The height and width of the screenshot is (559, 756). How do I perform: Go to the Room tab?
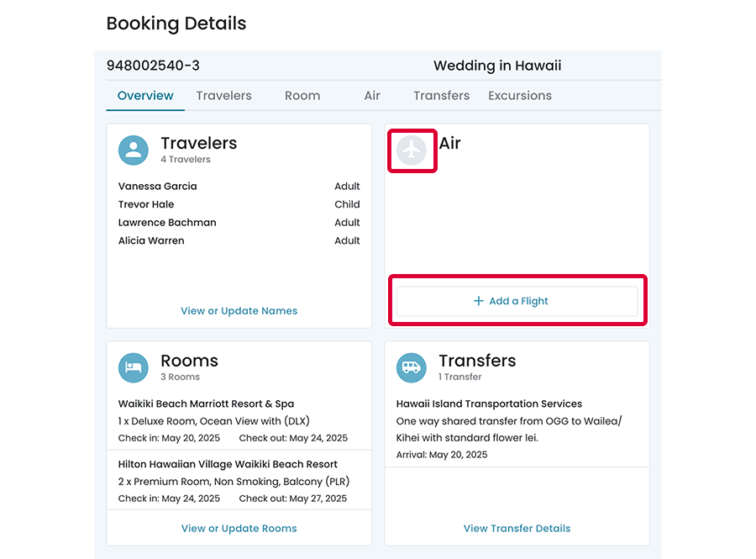tap(302, 96)
